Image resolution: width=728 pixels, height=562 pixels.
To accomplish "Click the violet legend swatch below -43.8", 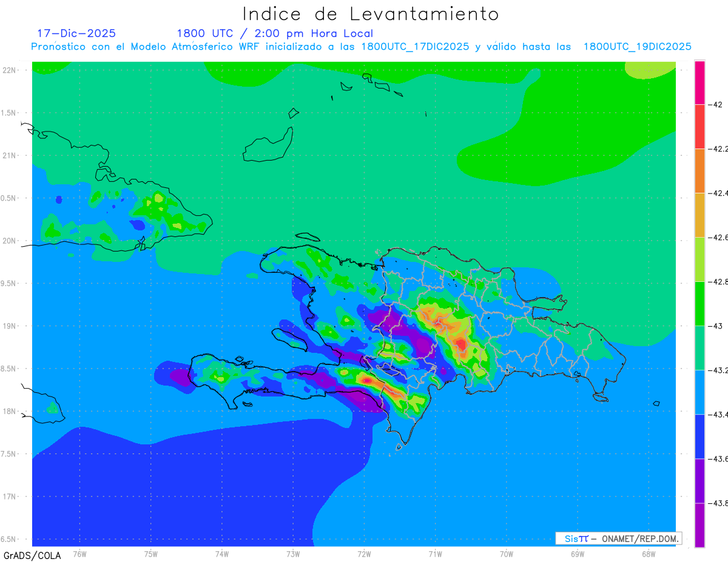I will point(699,525).
